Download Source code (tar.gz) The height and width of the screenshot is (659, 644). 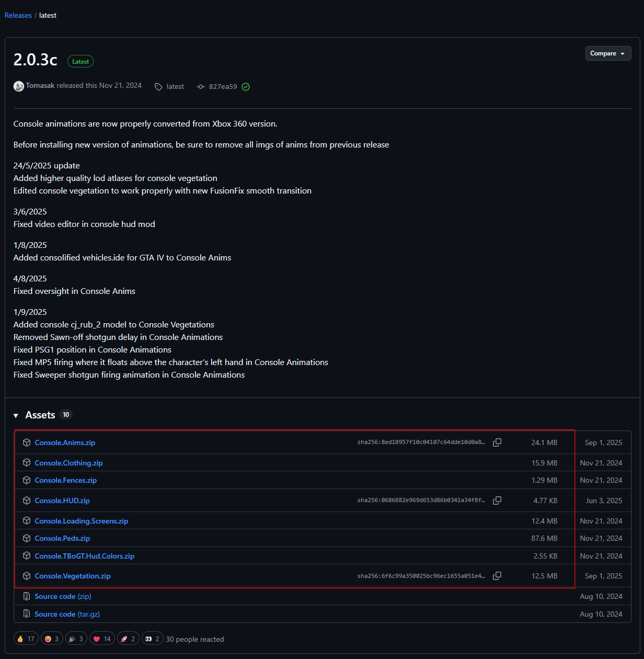click(x=67, y=614)
